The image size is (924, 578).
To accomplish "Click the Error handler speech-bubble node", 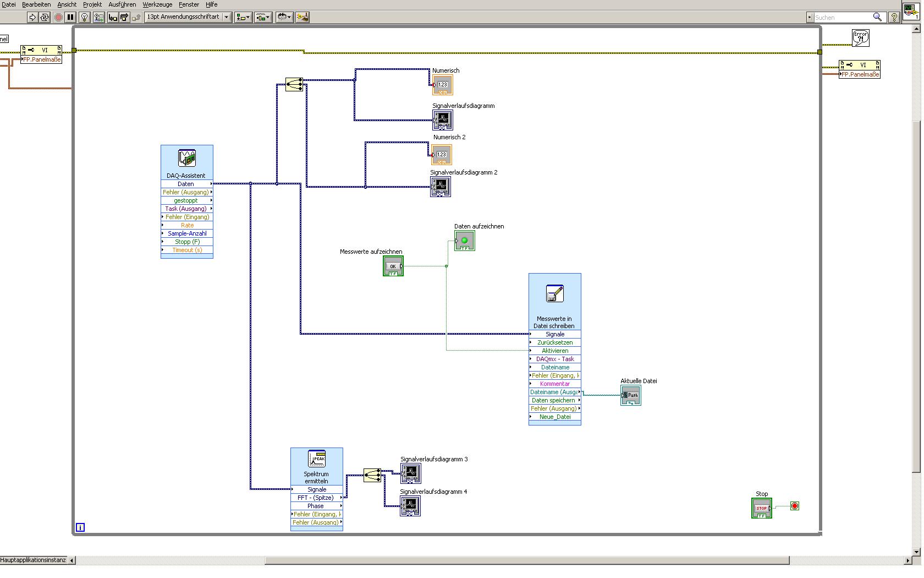I will pyautogui.click(x=861, y=38).
